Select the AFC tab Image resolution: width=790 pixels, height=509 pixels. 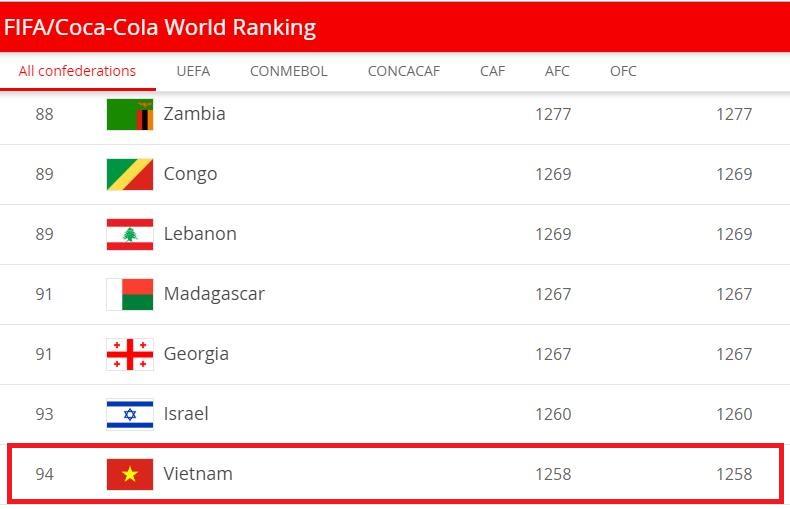tap(557, 71)
